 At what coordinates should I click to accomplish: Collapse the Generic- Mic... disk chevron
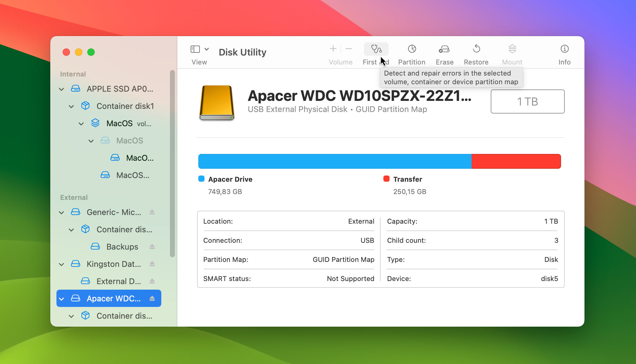pos(61,213)
